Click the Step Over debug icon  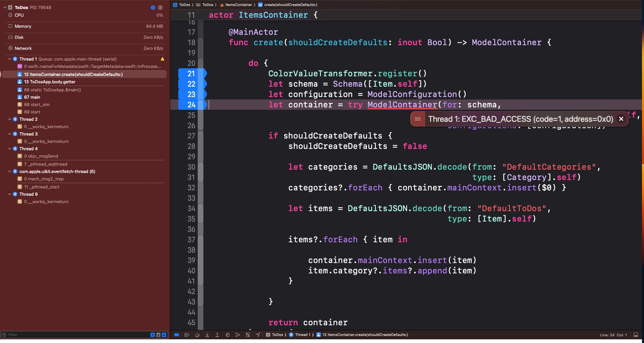coord(197,335)
